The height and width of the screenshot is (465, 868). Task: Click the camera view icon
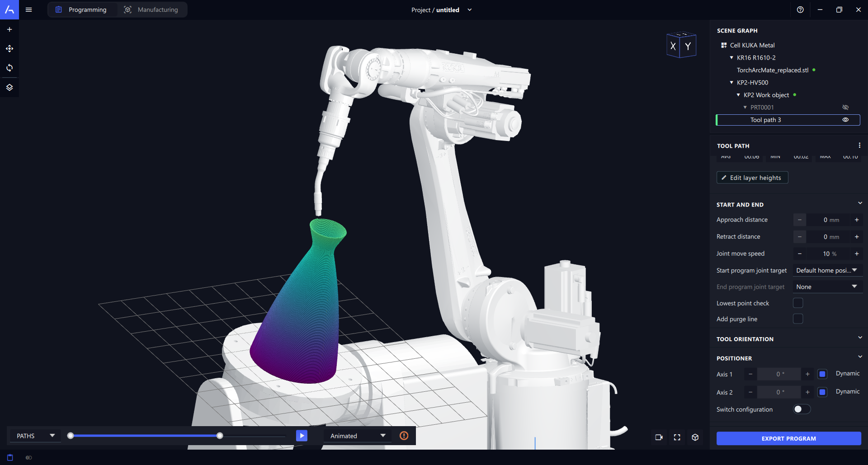click(x=659, y=437)
